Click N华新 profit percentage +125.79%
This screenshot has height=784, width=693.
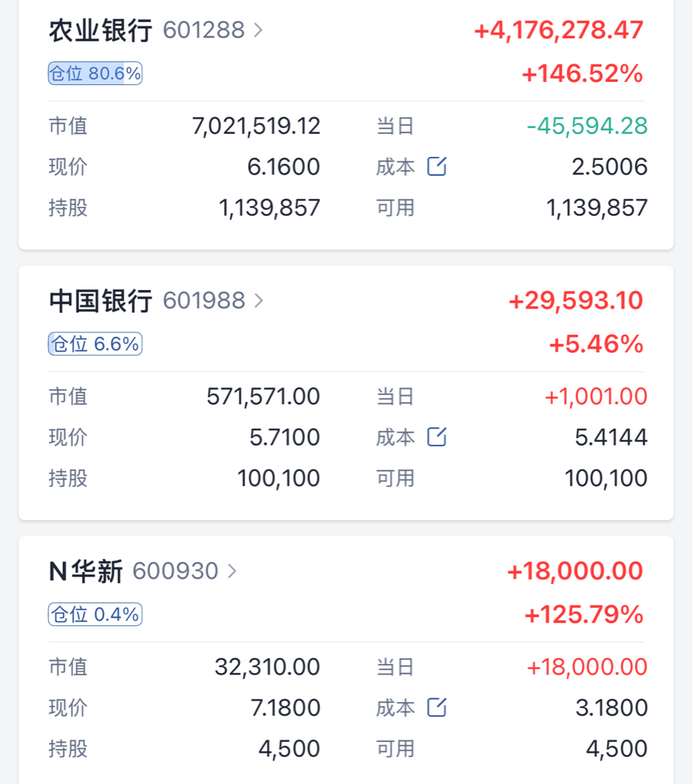(584, 614)
